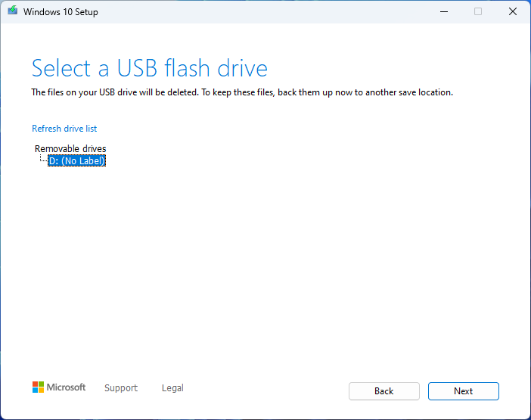Click the word "Refresh" above the drive list
This screenshot has width=531, height=420.
pos(47,129)
